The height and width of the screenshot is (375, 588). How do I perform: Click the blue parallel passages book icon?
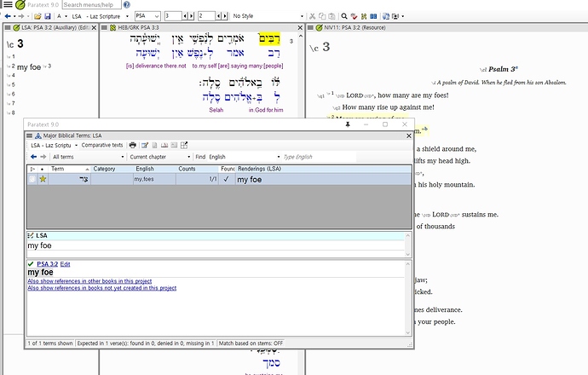point(373,16)
